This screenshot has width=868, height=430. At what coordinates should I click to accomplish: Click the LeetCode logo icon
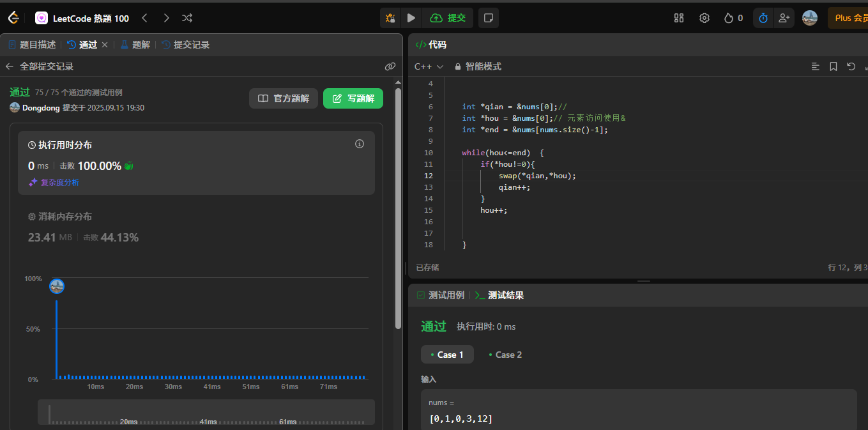click(x=13, y=18)
